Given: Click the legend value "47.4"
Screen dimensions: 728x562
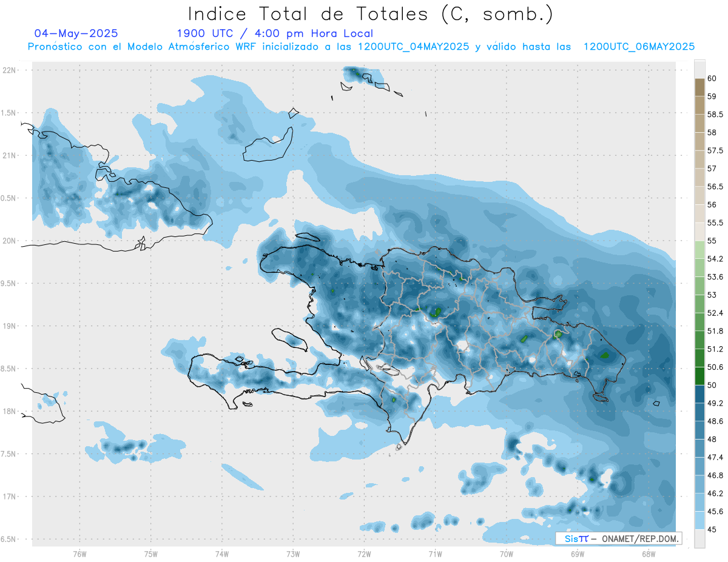Looking at the screenshot, I should [x=715, y=457].
